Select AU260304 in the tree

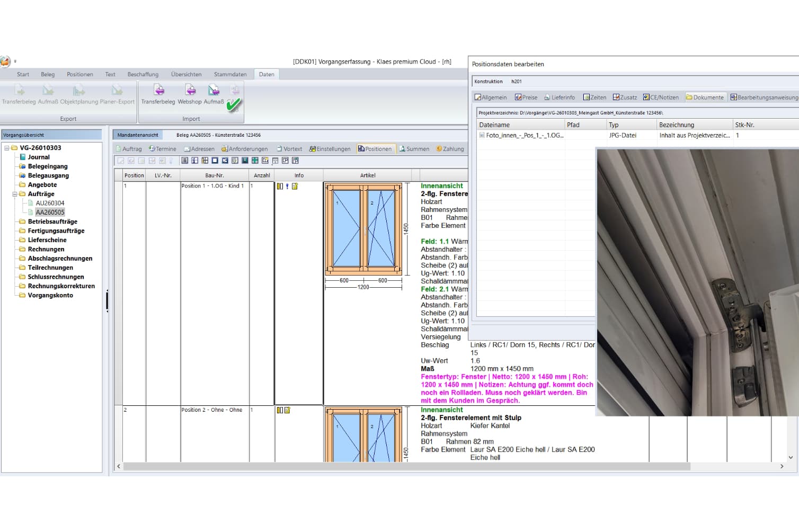pos(50,203)
